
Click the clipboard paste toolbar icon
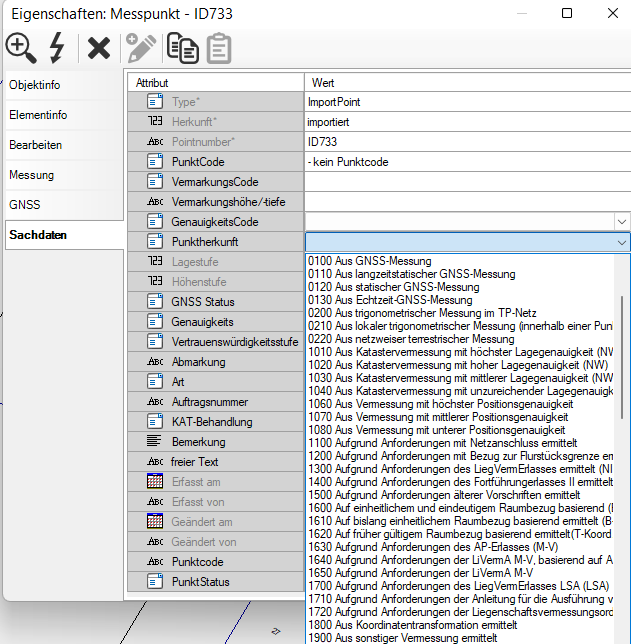pos(218,47)
